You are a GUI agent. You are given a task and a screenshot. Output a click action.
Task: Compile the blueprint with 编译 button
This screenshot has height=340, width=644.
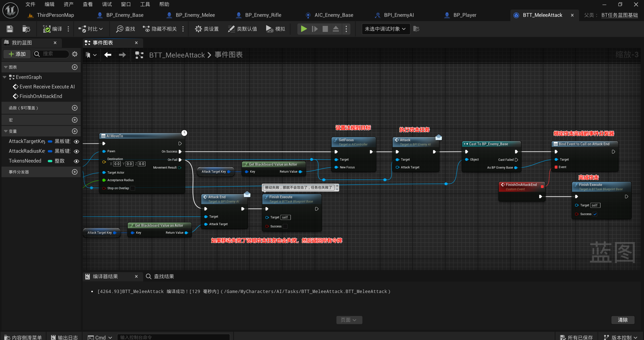click(53, 29)
